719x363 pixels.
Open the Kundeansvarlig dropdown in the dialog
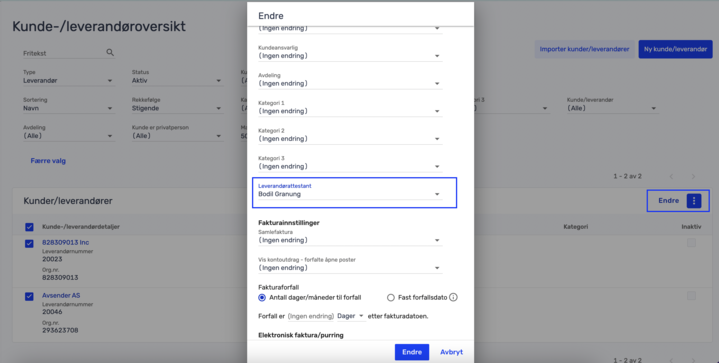[350, 56]
